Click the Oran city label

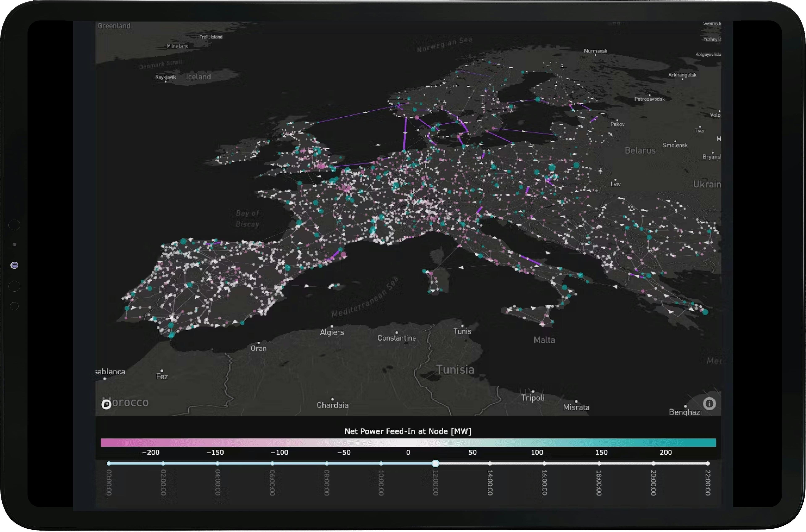(x=259, y=348)
